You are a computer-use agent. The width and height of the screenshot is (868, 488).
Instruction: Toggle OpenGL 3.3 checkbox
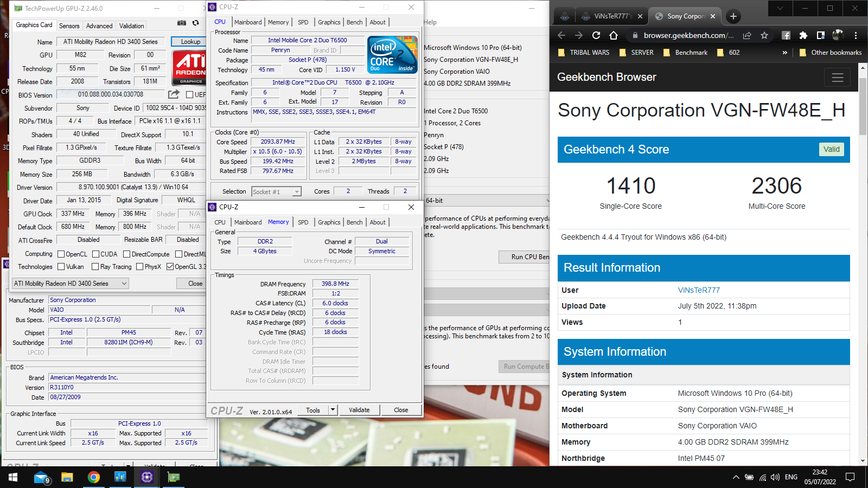tap(170, 266)
